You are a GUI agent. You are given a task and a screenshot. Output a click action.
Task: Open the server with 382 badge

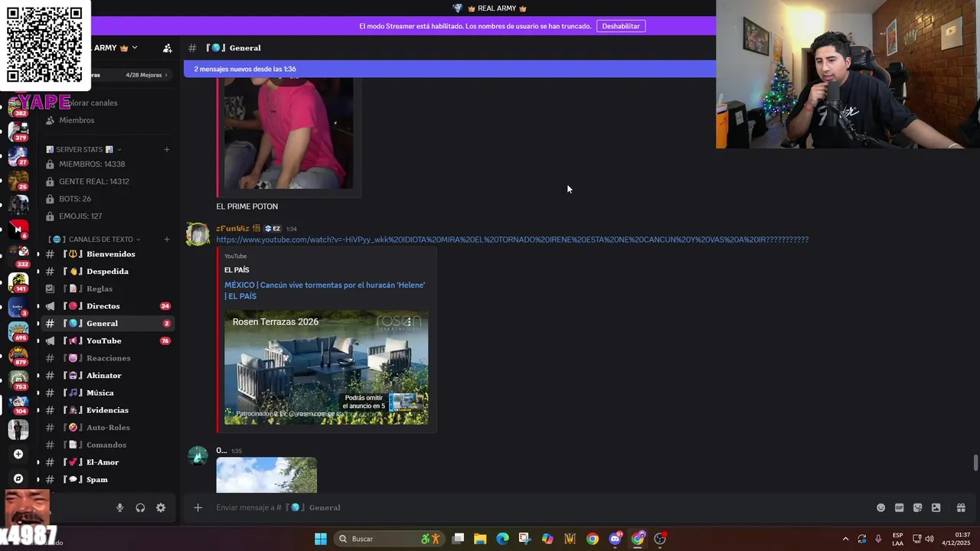point(18,106)
